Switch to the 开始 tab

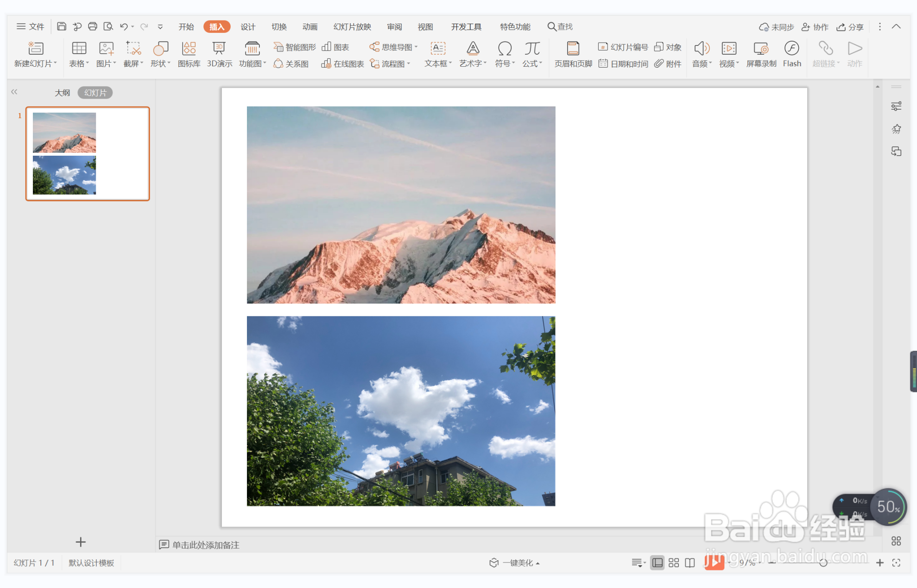186,27
